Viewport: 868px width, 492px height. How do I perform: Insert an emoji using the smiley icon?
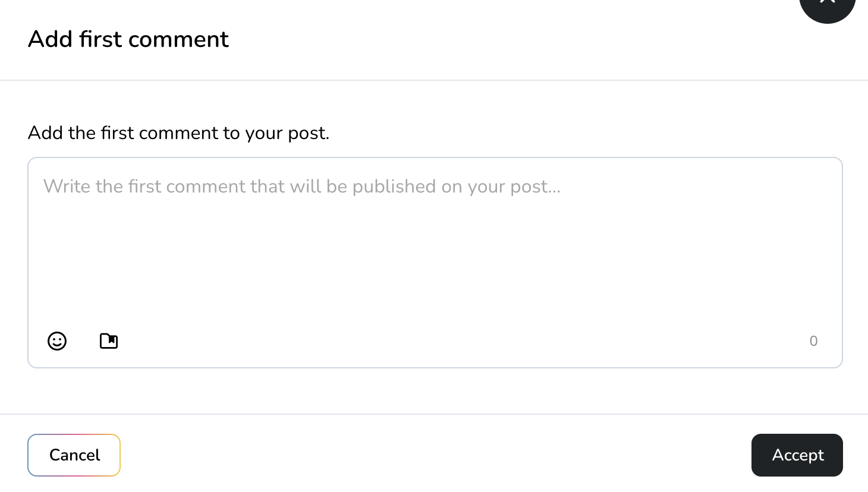pos(57,341)
